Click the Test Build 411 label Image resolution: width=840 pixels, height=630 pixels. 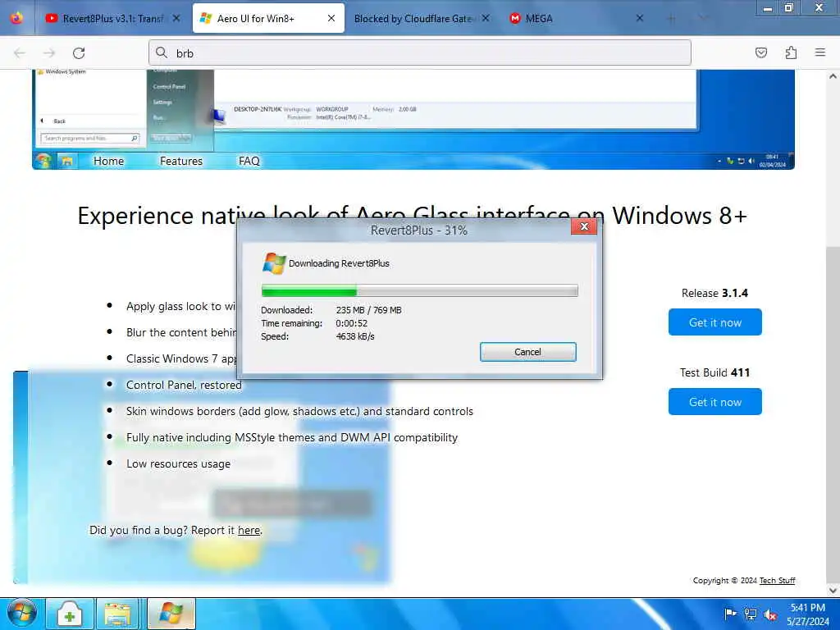[x=714, y=373]
